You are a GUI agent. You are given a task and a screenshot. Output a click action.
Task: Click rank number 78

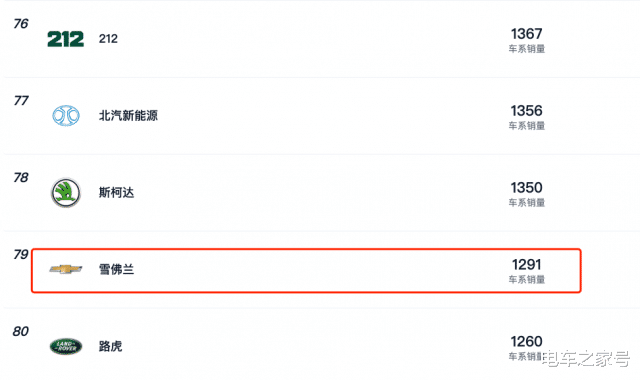pos(21,178)
